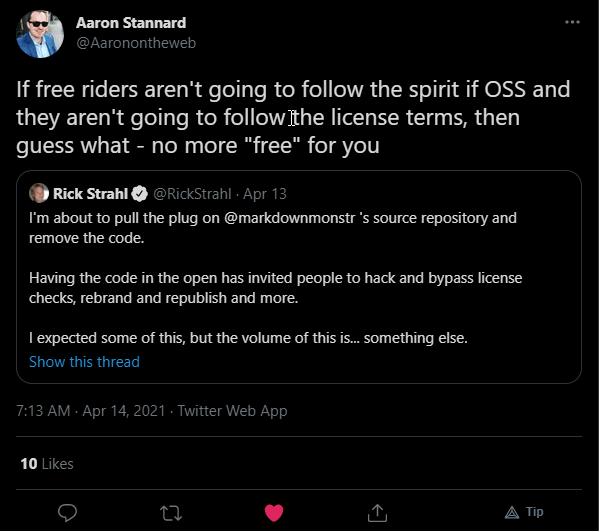Viewport: 599px width, 531px height.
Task: Click Rick Strahl's verified badge icon
Action: point(139,194)
